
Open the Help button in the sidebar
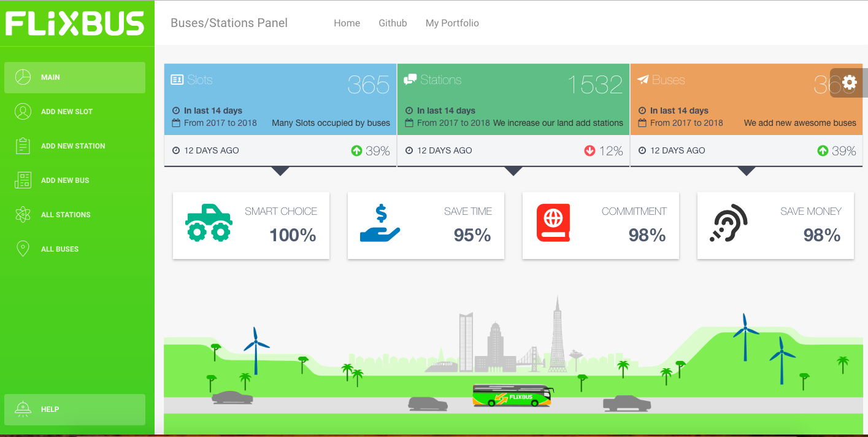(75, 409)
